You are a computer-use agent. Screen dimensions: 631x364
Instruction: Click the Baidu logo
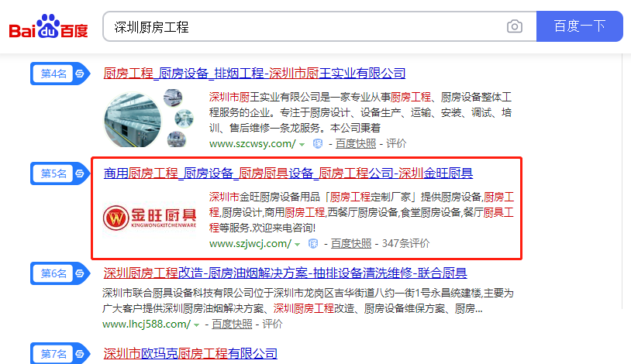pos(48,26)
